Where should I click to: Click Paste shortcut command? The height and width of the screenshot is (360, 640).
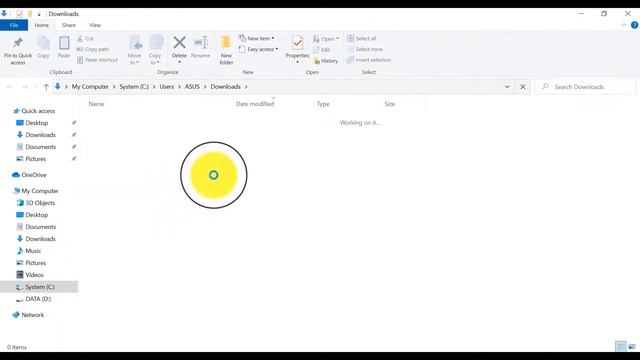tap(97, 60)
